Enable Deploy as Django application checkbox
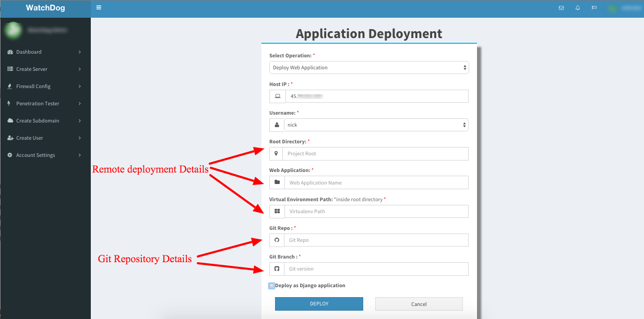This screenshot has height=319, width=644. coord(271,286)
